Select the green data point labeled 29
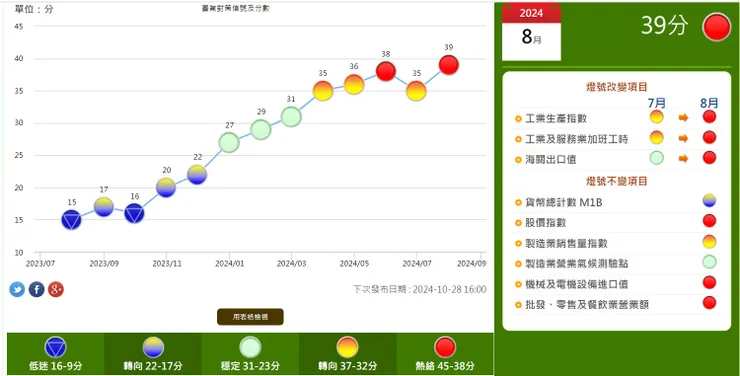This screenshot has width=740, height=376. pyautogui.click(x=261, y=129)
